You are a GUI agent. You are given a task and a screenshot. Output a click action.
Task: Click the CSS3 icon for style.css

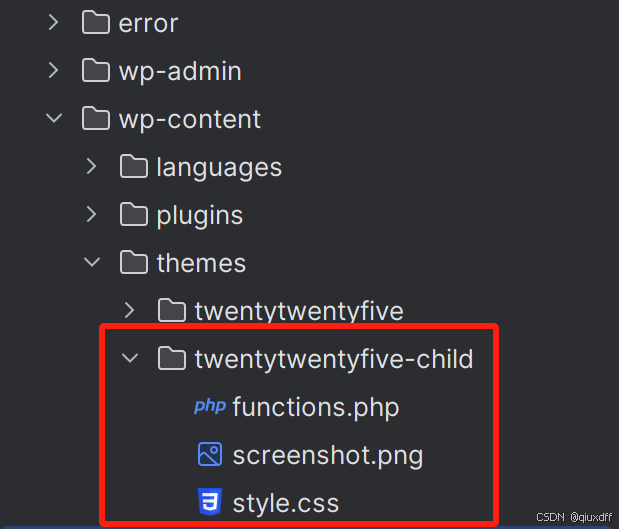click(210, 502)
